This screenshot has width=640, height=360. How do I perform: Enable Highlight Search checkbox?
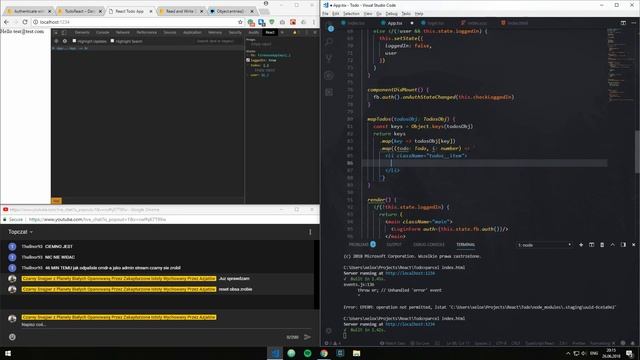click(x=112, y=41)
